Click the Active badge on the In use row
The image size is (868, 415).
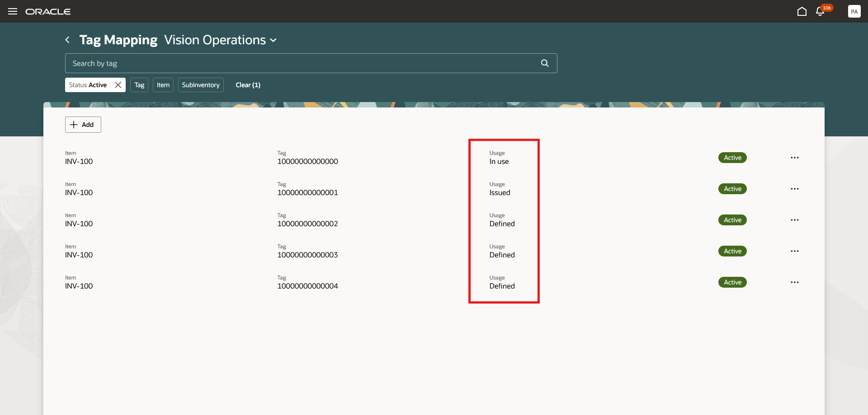[732, 158]
